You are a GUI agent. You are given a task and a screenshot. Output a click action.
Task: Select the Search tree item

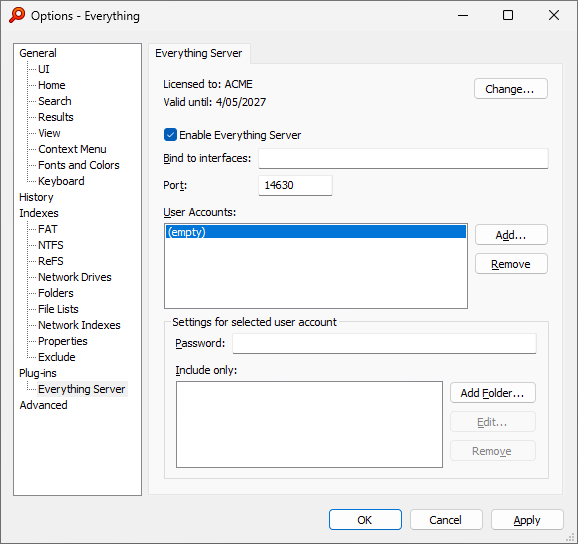(55, 101)
